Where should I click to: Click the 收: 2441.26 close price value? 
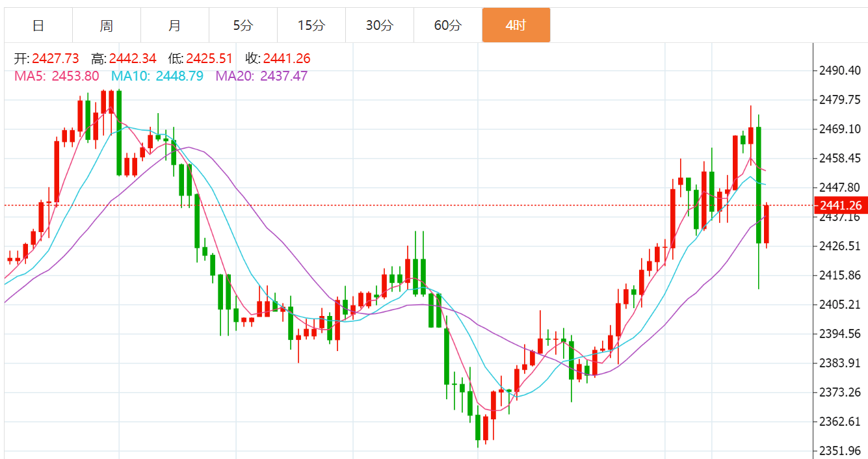pyautogui.click(x=278, y=59)
